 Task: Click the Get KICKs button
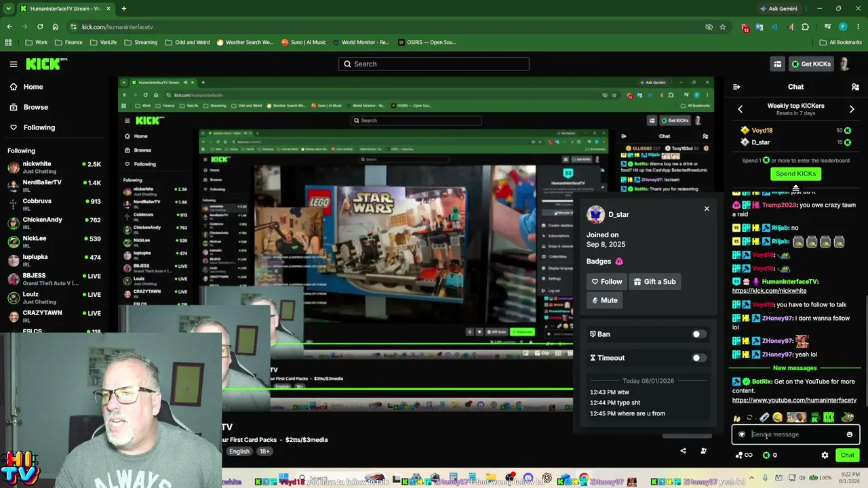point(811,64)
